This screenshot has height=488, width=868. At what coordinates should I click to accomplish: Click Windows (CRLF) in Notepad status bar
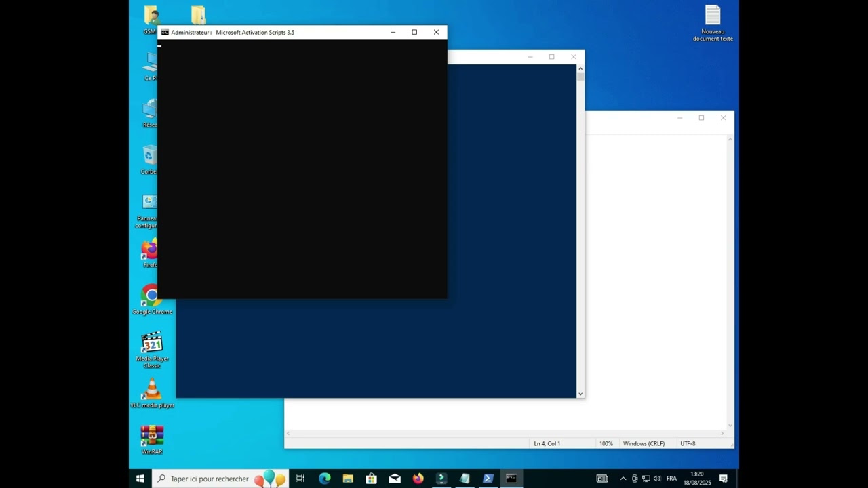click(644, 443)
